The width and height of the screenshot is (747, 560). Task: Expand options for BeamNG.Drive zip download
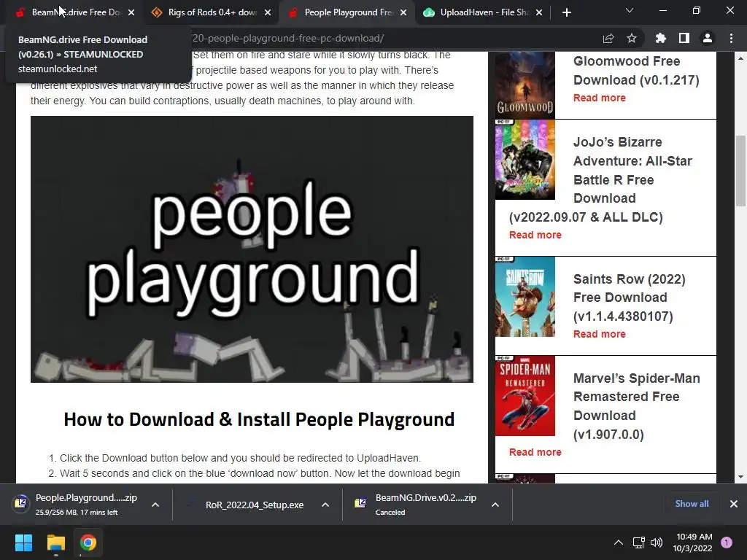click(495, 505)
